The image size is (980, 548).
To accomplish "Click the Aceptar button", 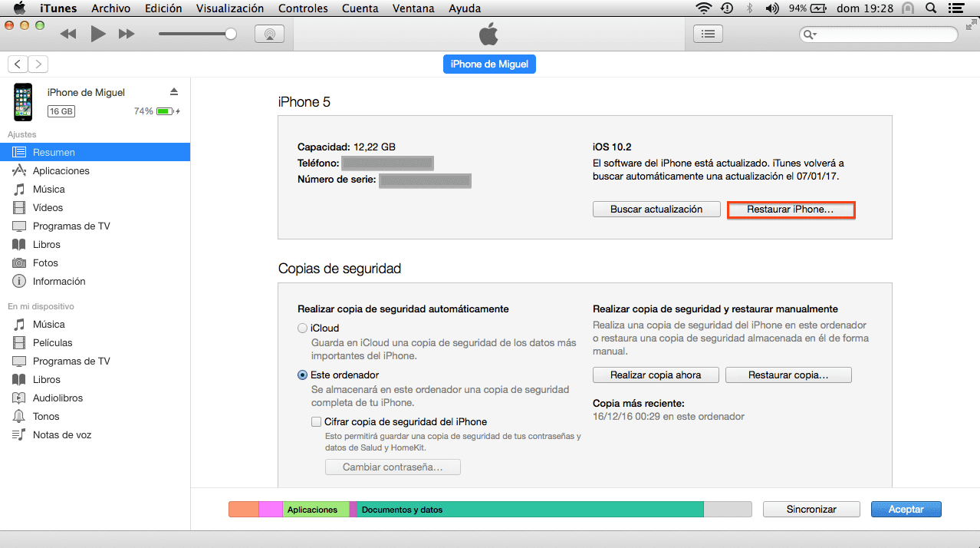I will point(906,509).
